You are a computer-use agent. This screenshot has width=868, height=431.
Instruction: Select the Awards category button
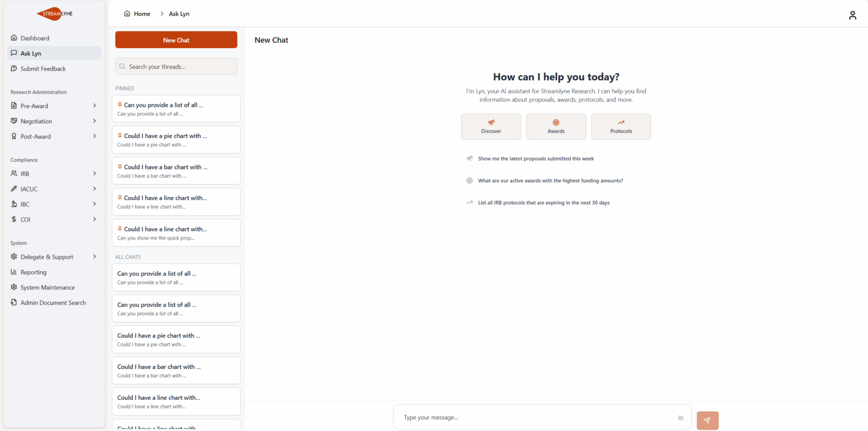[556, 127]
